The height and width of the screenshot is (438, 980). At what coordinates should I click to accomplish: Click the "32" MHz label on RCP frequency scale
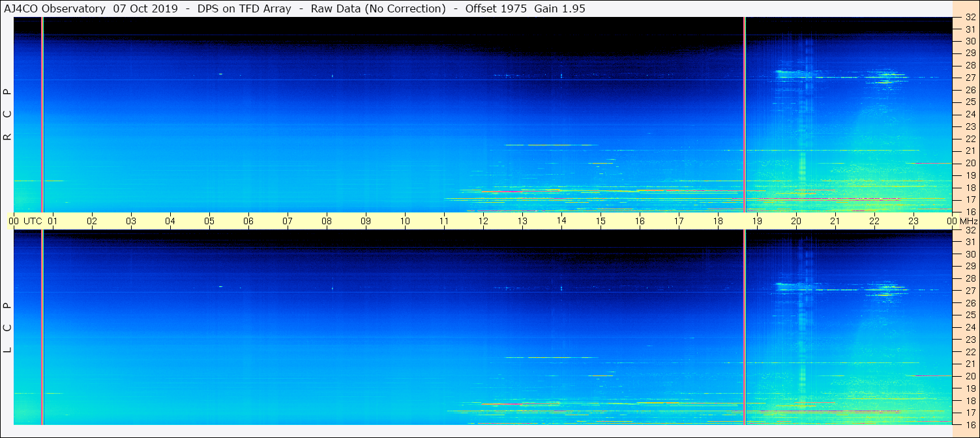970,17
